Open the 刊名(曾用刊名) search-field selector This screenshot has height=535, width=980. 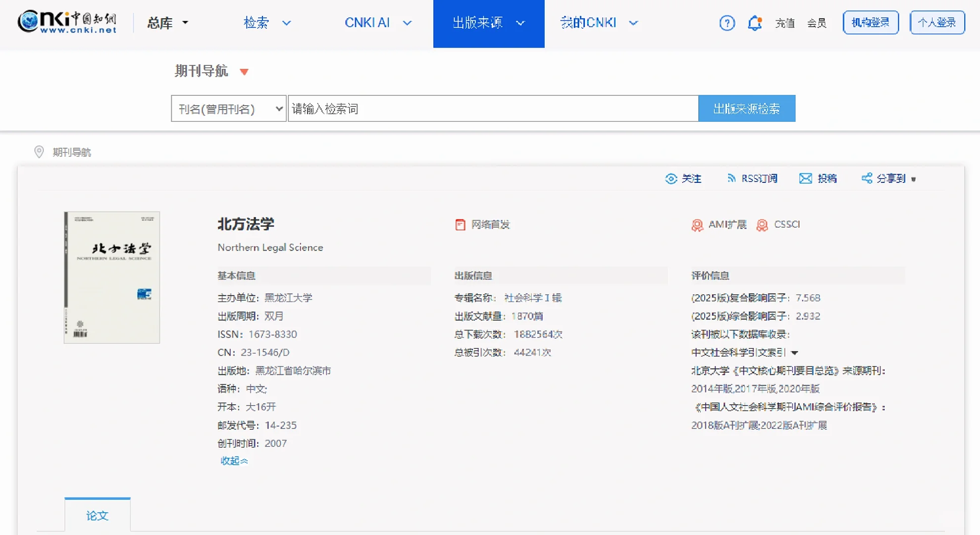click(x=229, y=108)
